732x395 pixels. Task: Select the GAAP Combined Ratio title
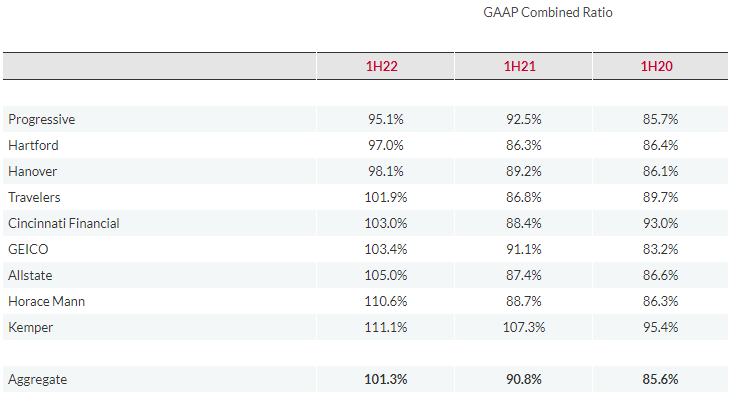tap(548, 12)
